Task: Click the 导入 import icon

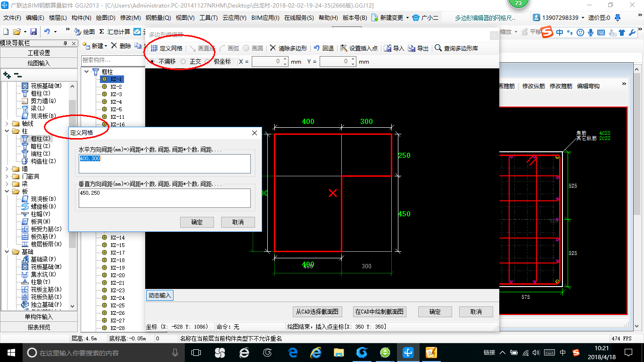Action: pos(388,48)
